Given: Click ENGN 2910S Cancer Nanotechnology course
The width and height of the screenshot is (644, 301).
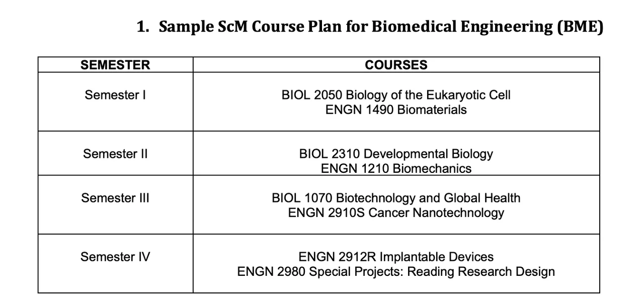Looking at the screenshot, I should coord(396,213).
